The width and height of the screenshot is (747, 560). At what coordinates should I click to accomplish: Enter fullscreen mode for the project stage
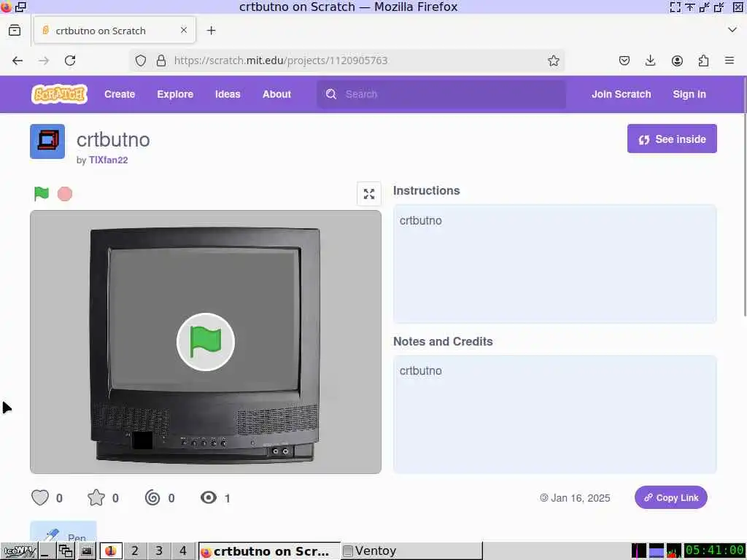point(368,194)
